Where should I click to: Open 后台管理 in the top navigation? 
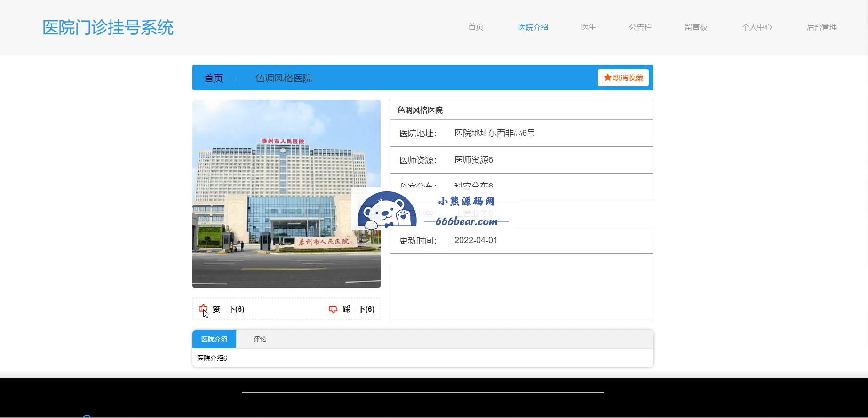coord(821,27)
